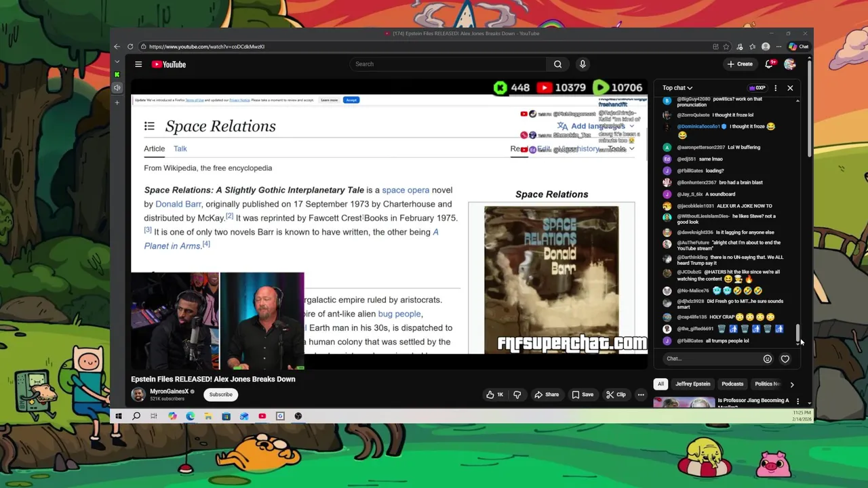Select the Talk tab on Wikipedia
The image size is (868, 488).
180,149
